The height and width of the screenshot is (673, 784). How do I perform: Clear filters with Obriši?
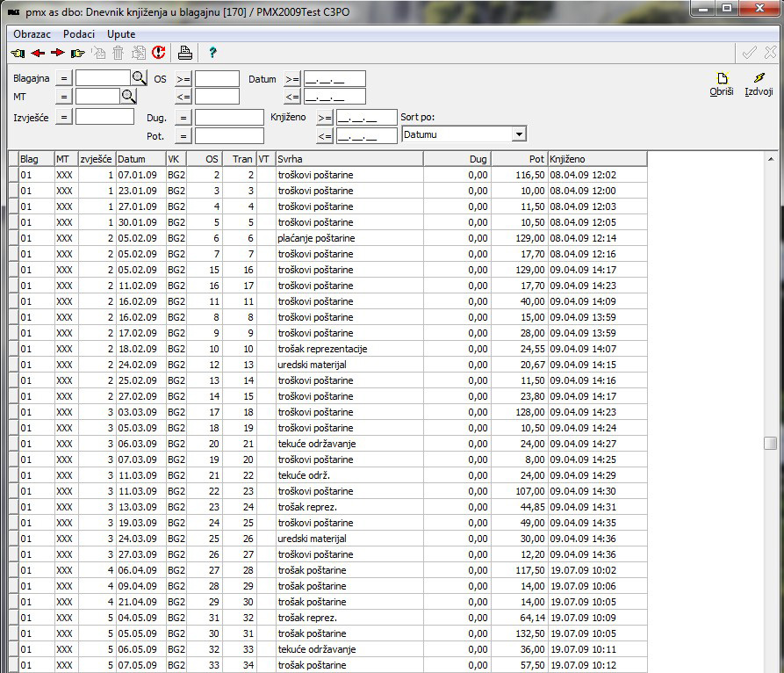coord(722,84)
